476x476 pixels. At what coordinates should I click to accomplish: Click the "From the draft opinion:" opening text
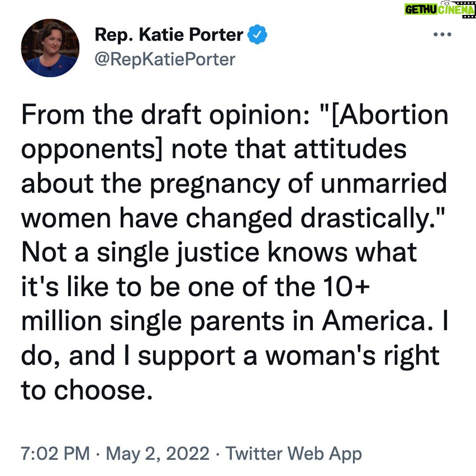(165, 115)
